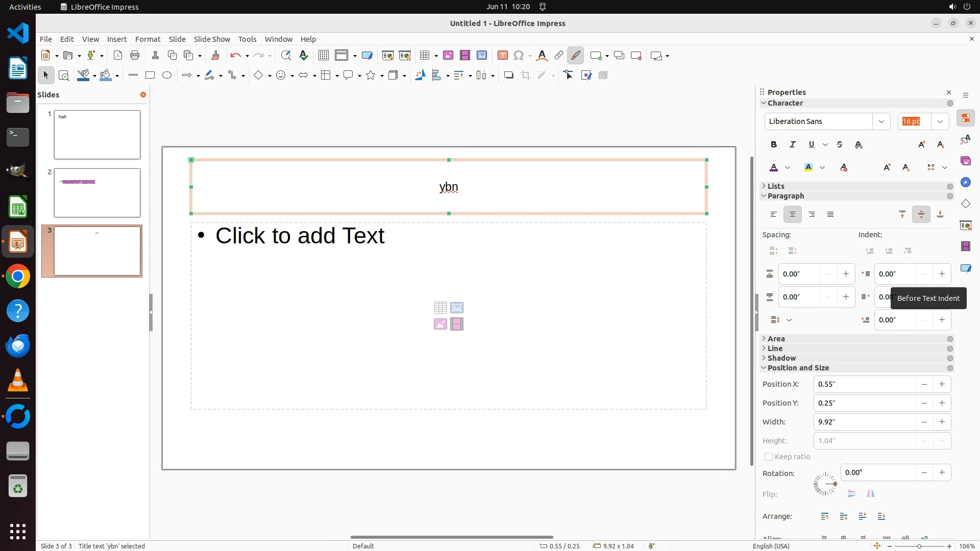Click the Insert Table toolbar icon

pos(424,56)
